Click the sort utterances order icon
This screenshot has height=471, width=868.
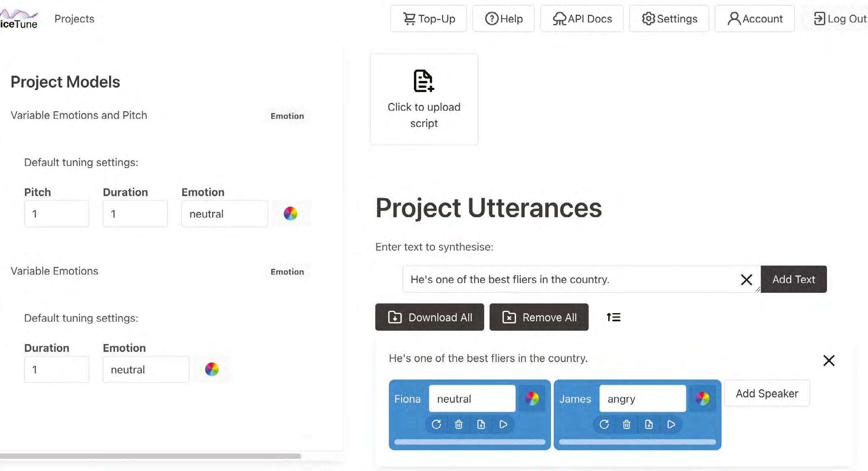tap(613, 317)
